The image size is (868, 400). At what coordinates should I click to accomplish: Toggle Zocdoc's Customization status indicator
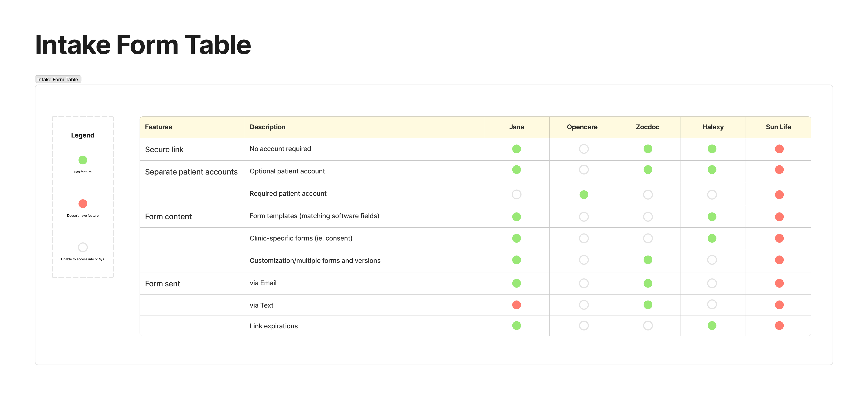tap(647, 260)
